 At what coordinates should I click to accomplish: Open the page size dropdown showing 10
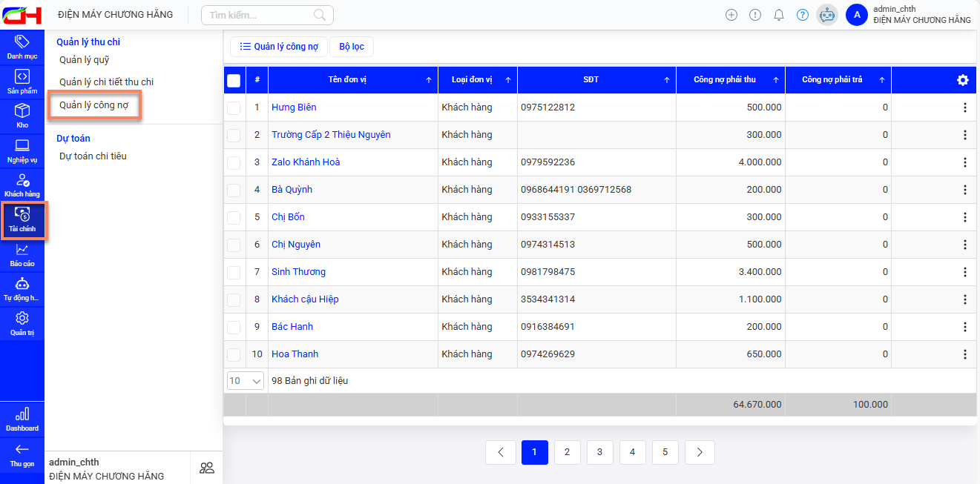coord(245,381)
